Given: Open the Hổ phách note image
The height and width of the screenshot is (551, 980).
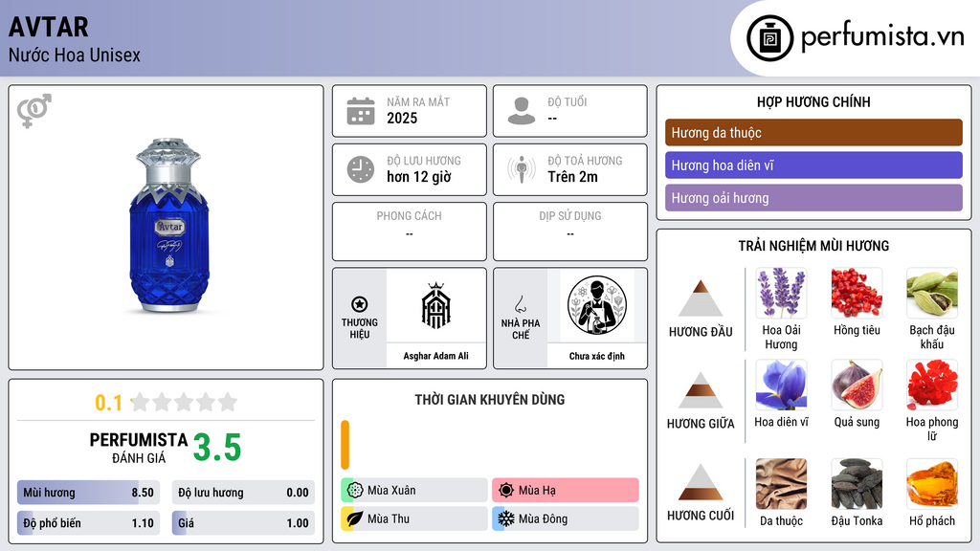Looking at the screenshot, I should point(932,484).
